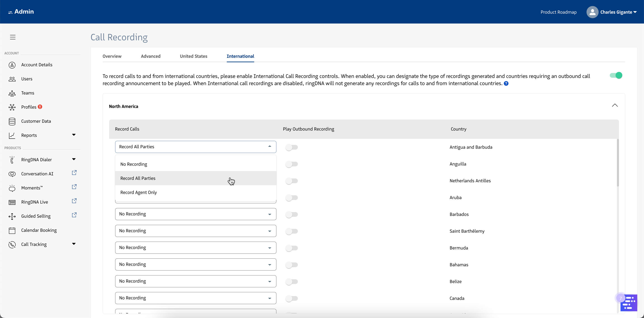Click the country list scrollbar
644x318 pixels.
pos(618,163)
